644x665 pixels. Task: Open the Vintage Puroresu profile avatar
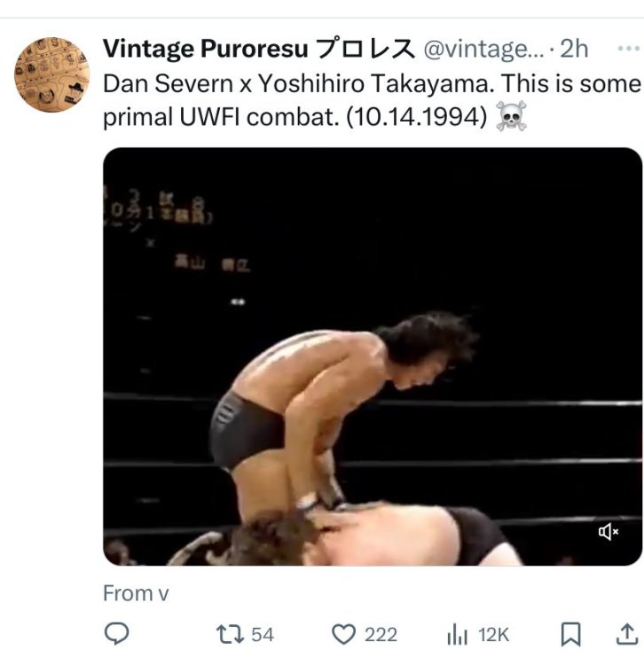(51, 74)
